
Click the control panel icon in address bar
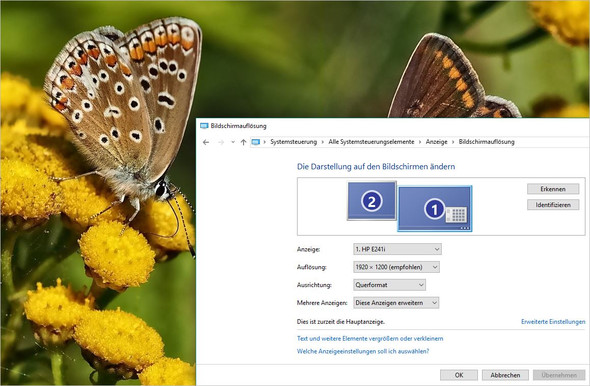tap(255, 142)
